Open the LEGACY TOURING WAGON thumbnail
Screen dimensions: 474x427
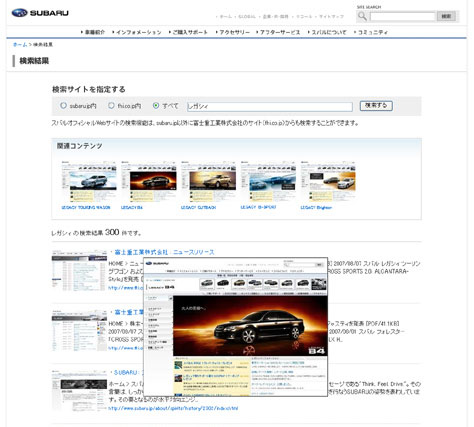coord(89,181)
